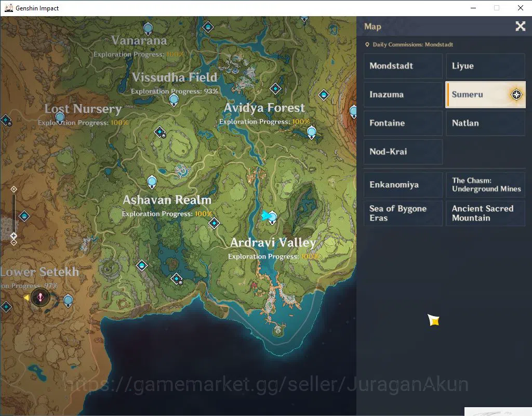Select teleport waypoint above Ashavan Realm label
Viewport: 532px width, 416px height.
click(152, 182)
